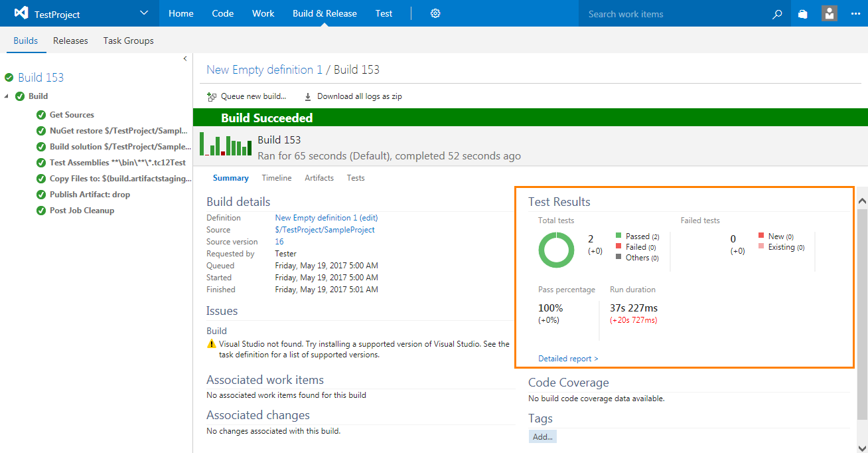This screenshot has height=453, width=868.
Task: Click the search magnifier icon
Action: pos(777,14)
